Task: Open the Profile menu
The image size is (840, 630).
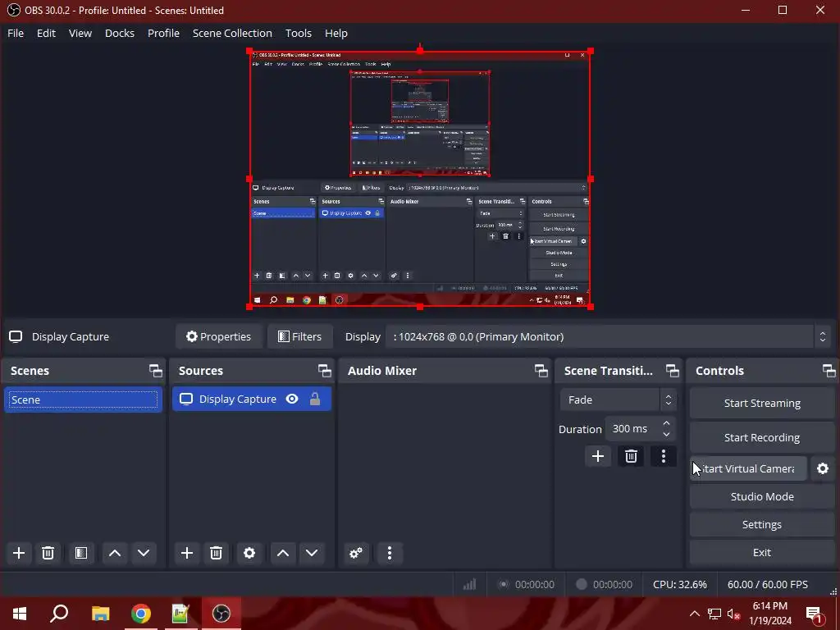Action: pos(163,33)
